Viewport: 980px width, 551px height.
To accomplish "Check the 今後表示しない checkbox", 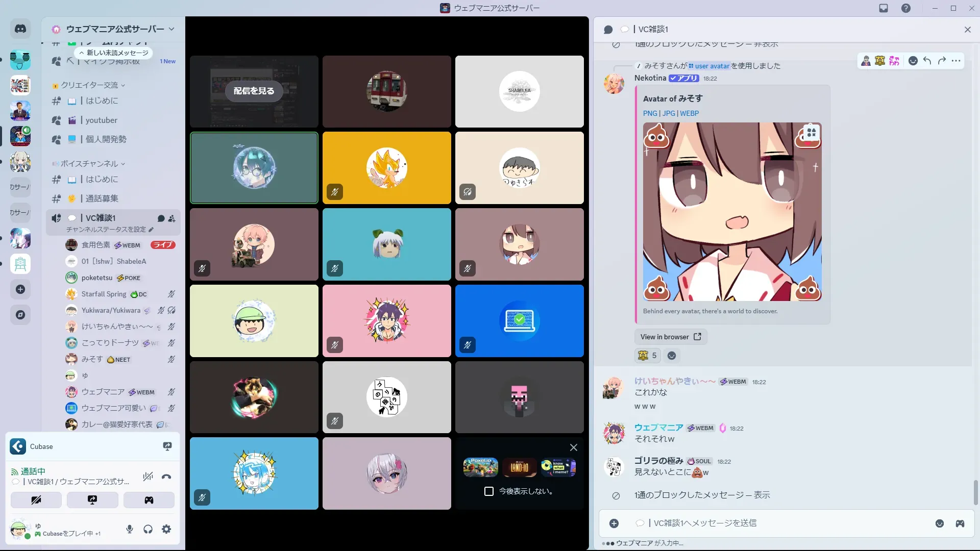I will click(x=489, y=491).
